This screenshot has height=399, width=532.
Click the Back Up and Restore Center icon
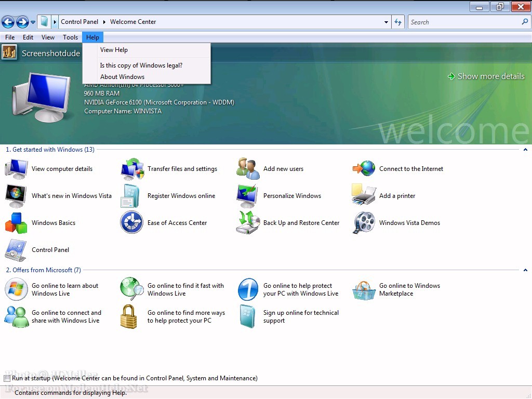[248, 222]
